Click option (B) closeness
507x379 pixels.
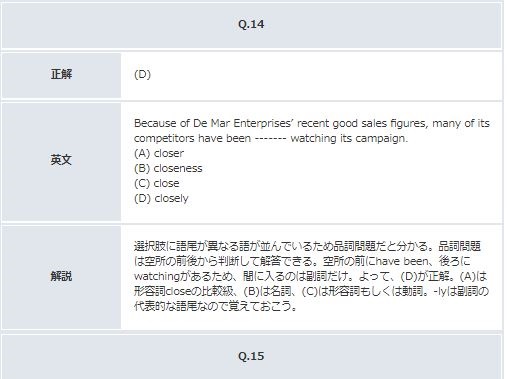click(168, 168)
